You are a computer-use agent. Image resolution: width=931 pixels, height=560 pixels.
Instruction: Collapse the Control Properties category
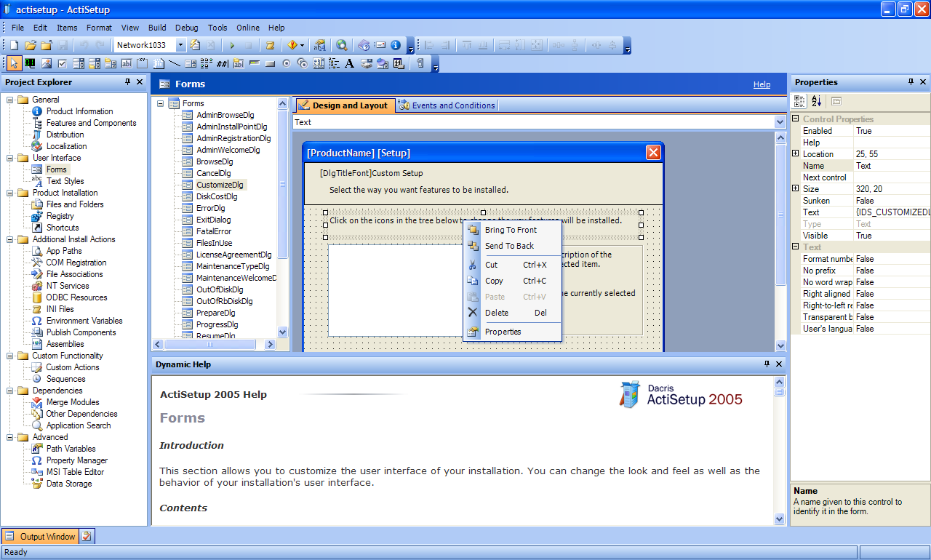[796, 119]
